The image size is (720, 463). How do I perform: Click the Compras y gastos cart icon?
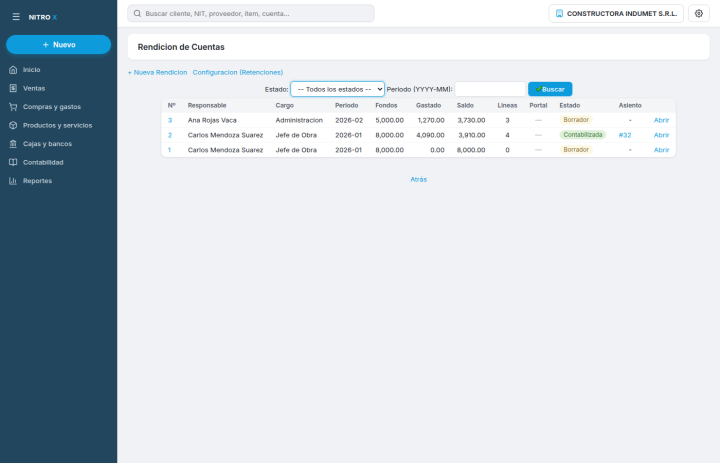click(x=13, y=107)
